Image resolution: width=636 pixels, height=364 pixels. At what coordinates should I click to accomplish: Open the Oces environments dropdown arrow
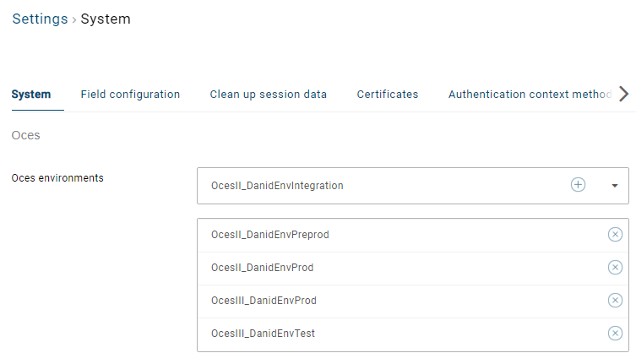click(x=614, y=185)
